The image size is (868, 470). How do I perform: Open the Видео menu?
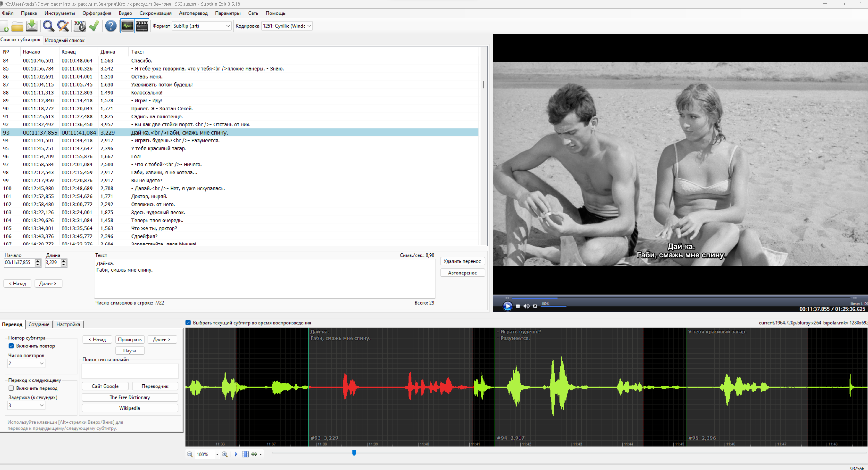[x=125, y=13]
